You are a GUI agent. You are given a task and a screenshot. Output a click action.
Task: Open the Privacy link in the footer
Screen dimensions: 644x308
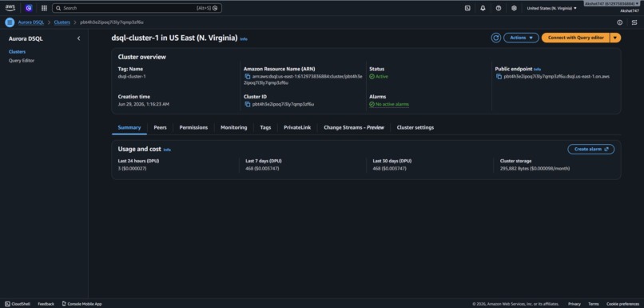(574, 304)
